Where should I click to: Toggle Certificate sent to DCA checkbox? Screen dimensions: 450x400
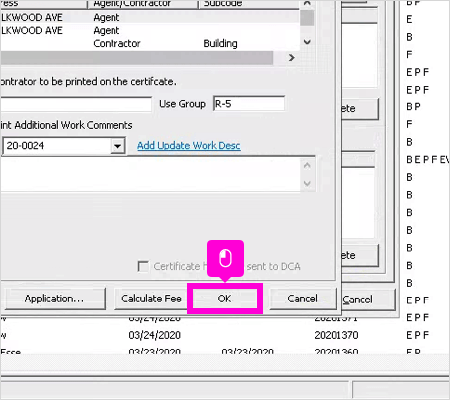click(143, 266)
